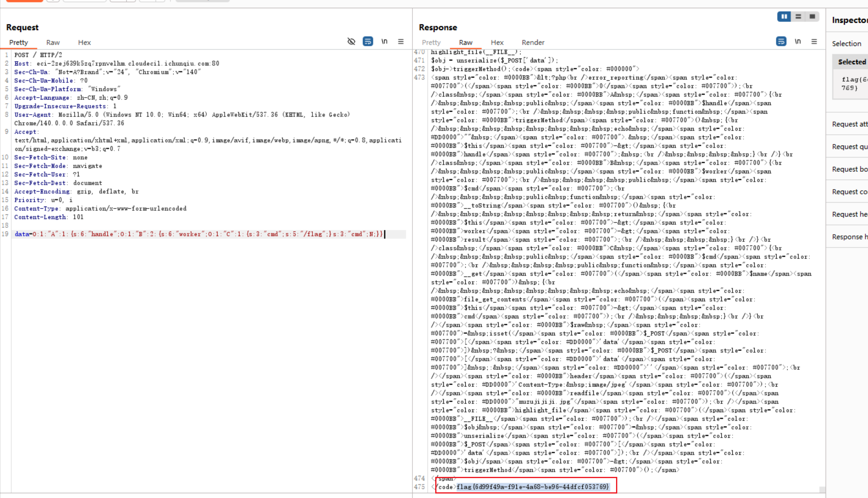Toggle show newlines \n icon in Request

[384, 41]
